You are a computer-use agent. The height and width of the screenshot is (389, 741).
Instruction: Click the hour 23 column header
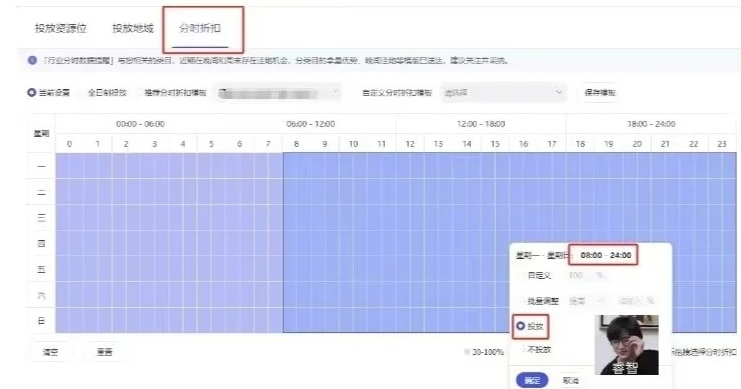coord(722,144)
